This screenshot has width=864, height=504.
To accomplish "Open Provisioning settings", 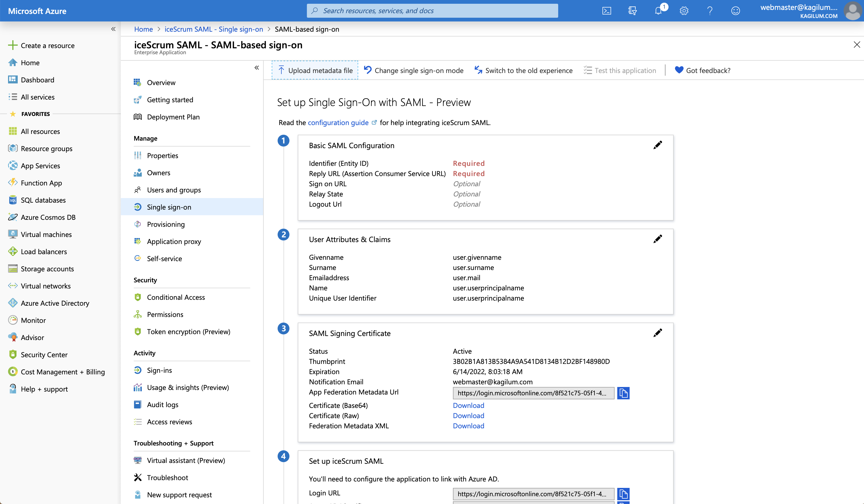I will pos(159,224).
